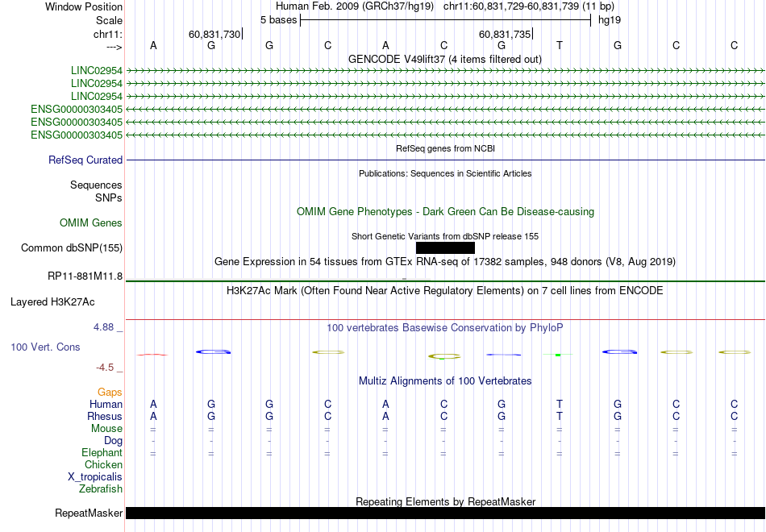The height and width of the screenshot is (532, 766).
Task: Click the T base in the top sequence row
Action: pos(560,45)
